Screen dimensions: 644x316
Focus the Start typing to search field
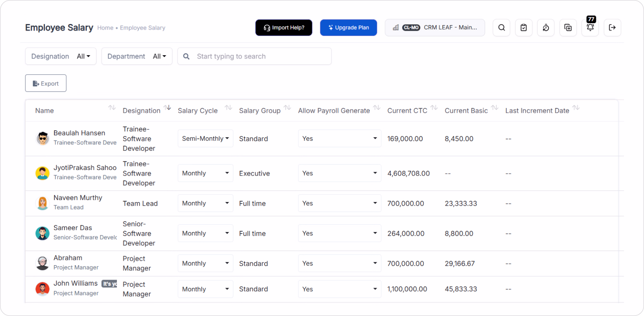coord(255,56)
